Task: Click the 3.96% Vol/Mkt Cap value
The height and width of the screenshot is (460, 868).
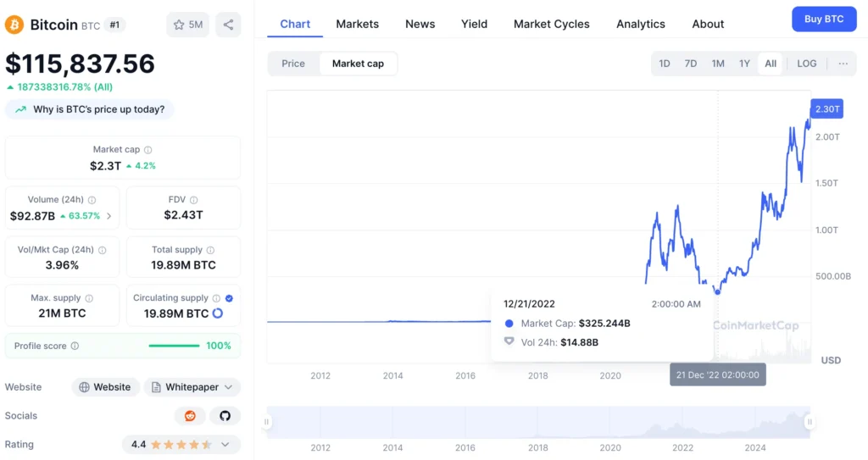Action: point(62,265)
